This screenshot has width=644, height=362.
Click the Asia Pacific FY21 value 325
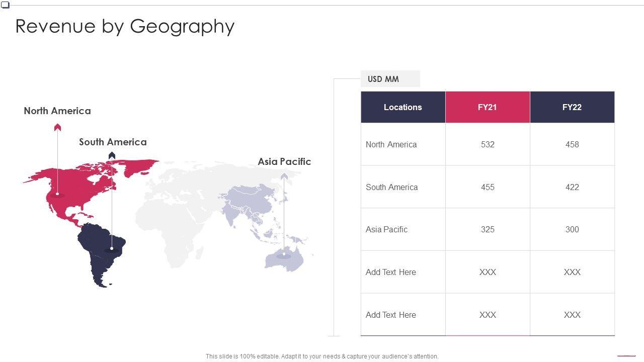(488, 229)
